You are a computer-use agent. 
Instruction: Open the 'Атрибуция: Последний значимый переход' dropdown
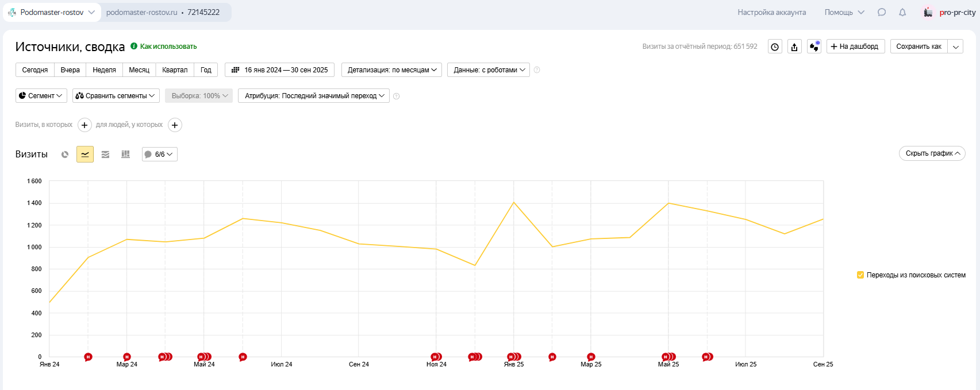pos(314,96)
